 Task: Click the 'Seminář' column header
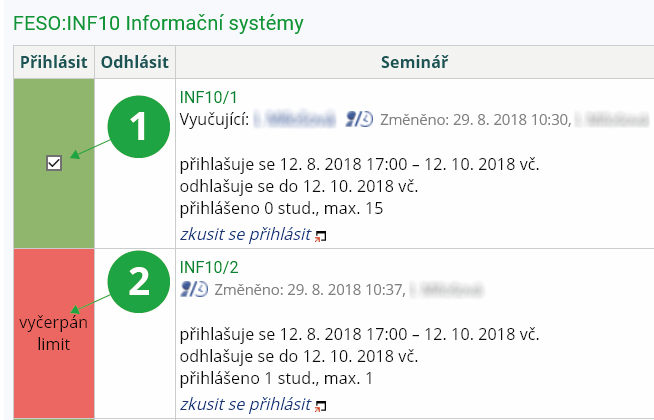click(x=413, y=62)
